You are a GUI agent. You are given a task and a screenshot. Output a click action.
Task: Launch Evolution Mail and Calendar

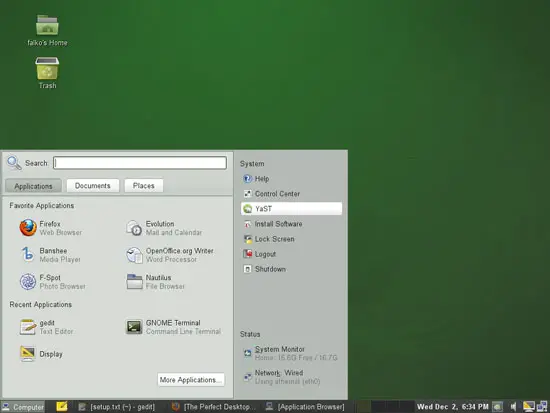(164, 228)
